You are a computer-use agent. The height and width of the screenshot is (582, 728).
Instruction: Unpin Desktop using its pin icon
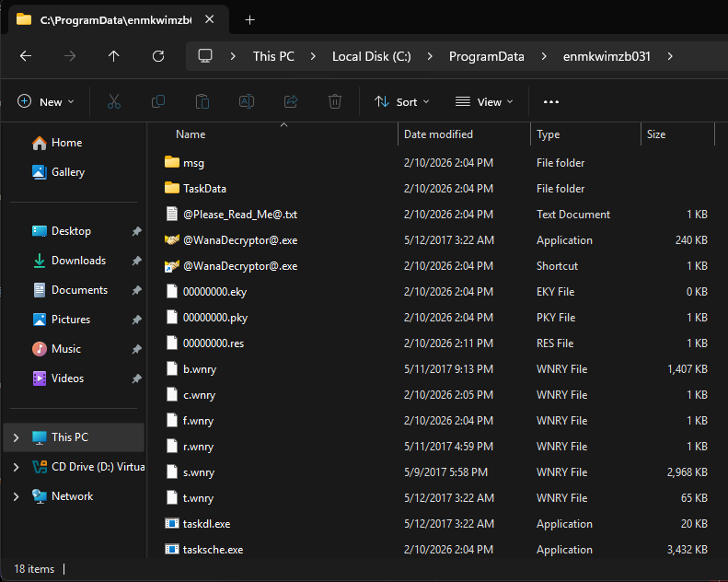pyautogui.click(x=136, y=231)
